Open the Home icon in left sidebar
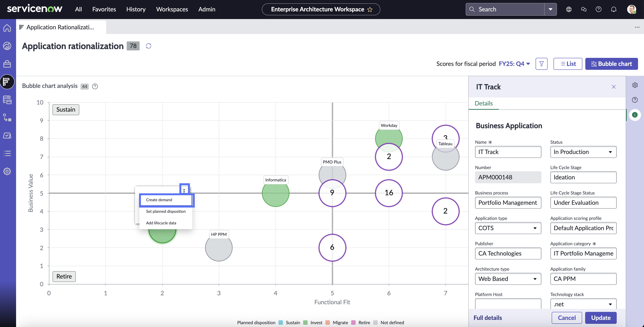 (7, 28)
